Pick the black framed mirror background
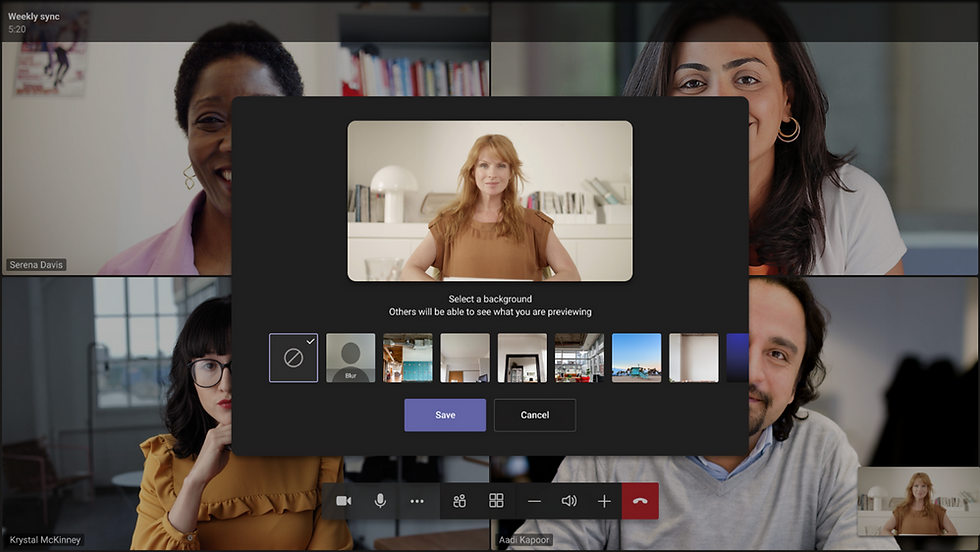Image resolution: width=980 pixels, height=552 pixels. click(x=522, y=358)
